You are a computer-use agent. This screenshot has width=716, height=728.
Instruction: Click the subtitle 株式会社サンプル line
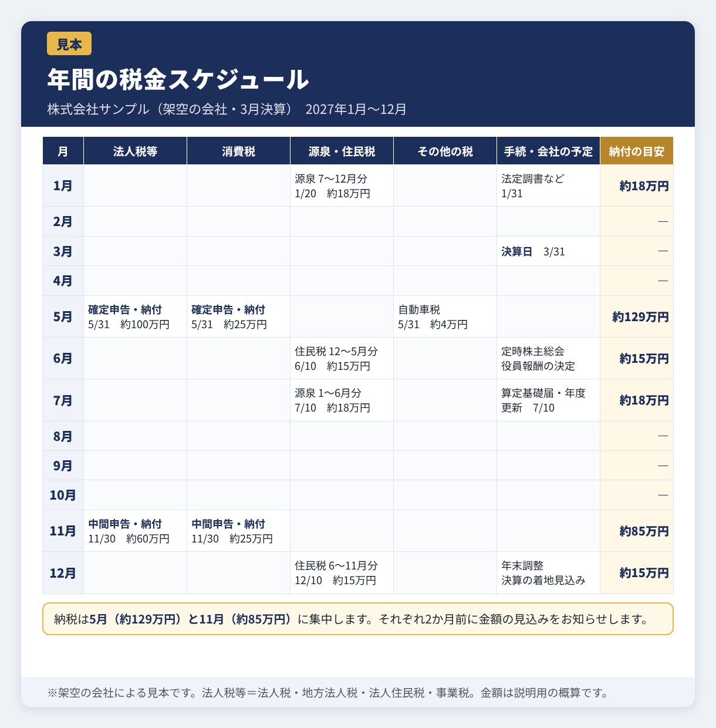click(227, 109)
